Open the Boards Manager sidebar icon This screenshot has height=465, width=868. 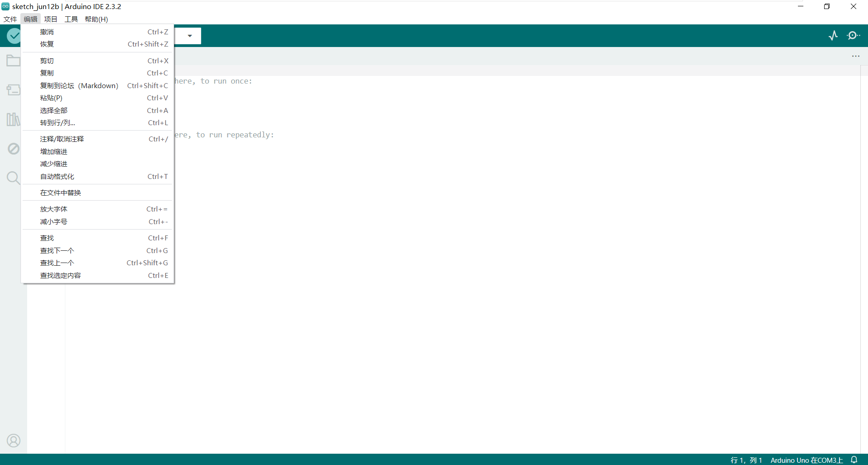tap(13, 89)
